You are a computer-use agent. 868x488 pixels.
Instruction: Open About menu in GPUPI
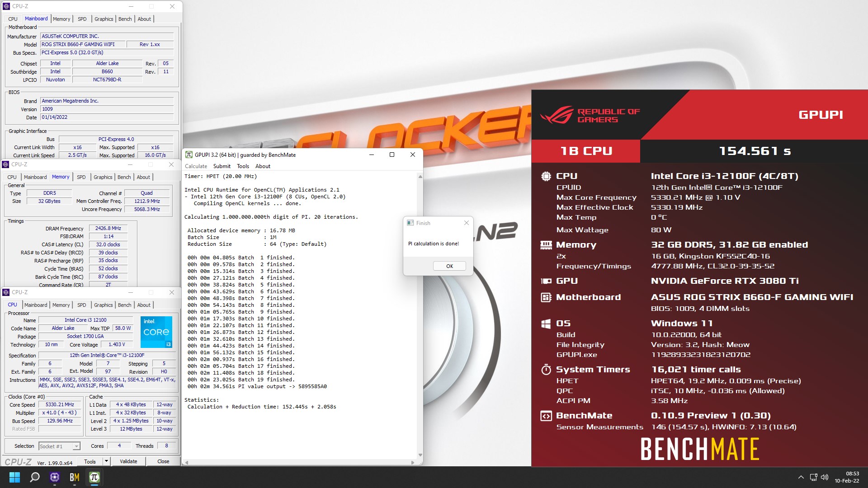tap(263, 166)
